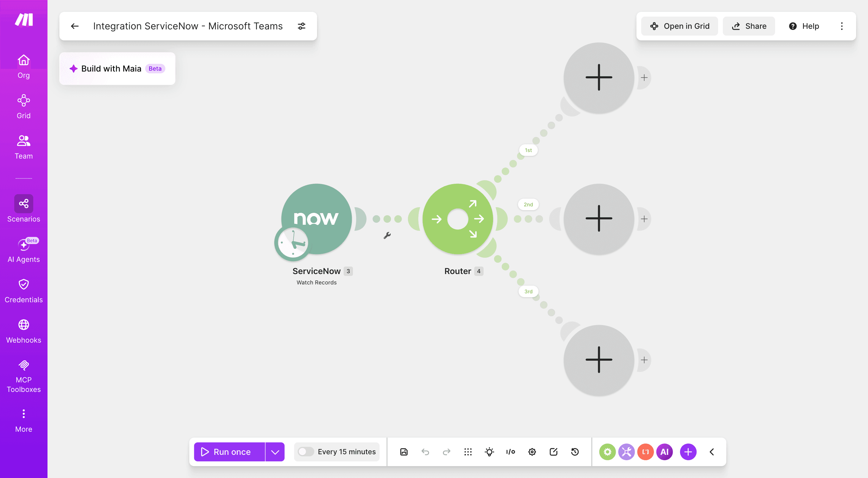Click the Router module label

tap(457, 271)
